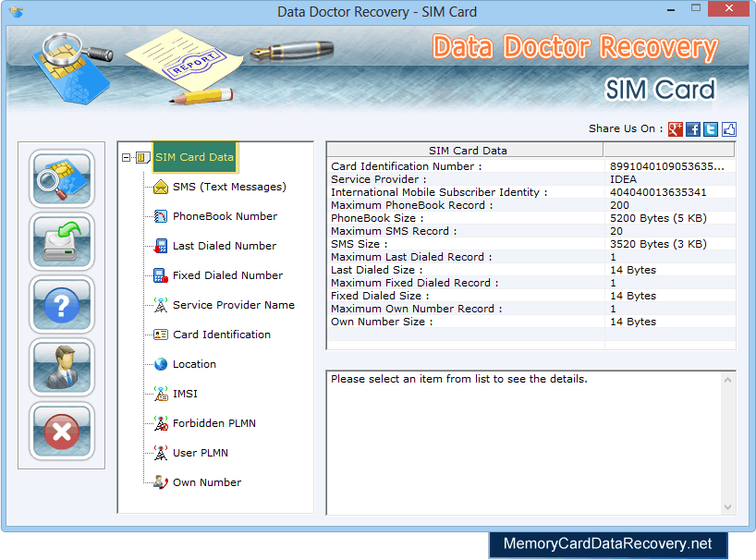Click the application icon in title bar

click(16, 11)
